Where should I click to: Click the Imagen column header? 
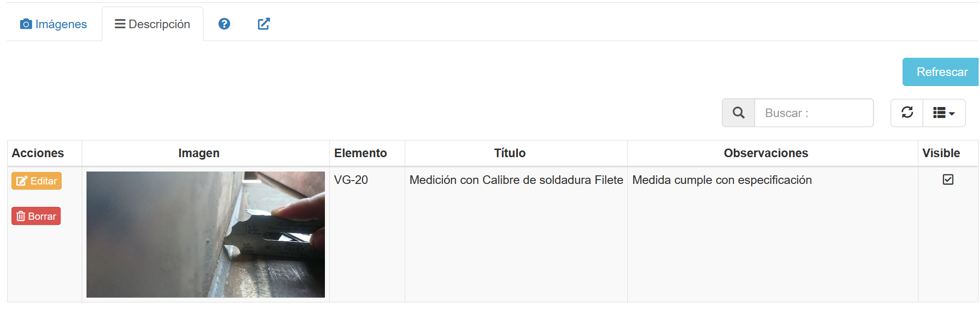(199, 153)
